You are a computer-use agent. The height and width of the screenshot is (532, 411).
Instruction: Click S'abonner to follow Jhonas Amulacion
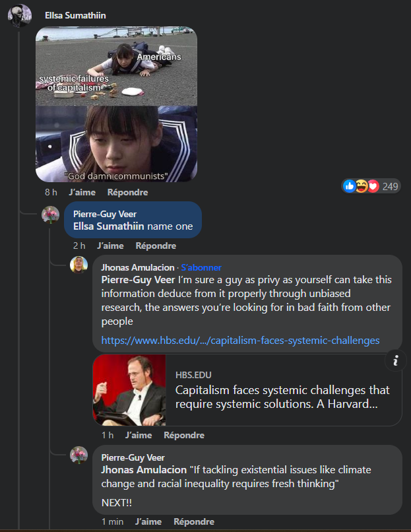tap(201, 267)
